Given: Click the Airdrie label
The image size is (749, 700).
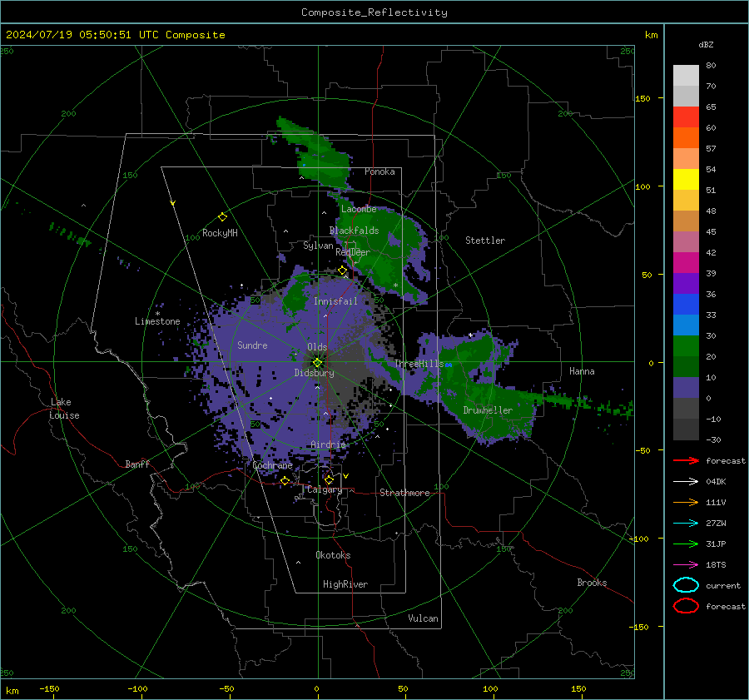Looking at the screenshot, I should point(328,444).
